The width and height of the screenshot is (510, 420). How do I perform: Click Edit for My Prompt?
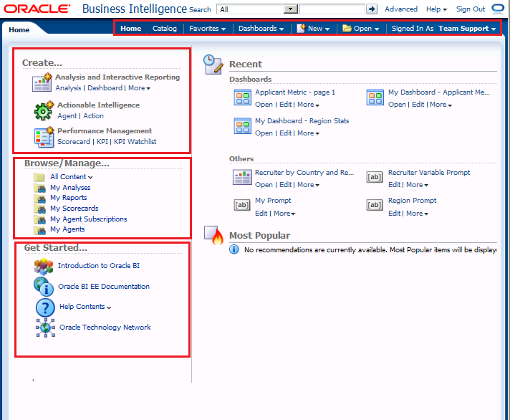click(261, 214)
